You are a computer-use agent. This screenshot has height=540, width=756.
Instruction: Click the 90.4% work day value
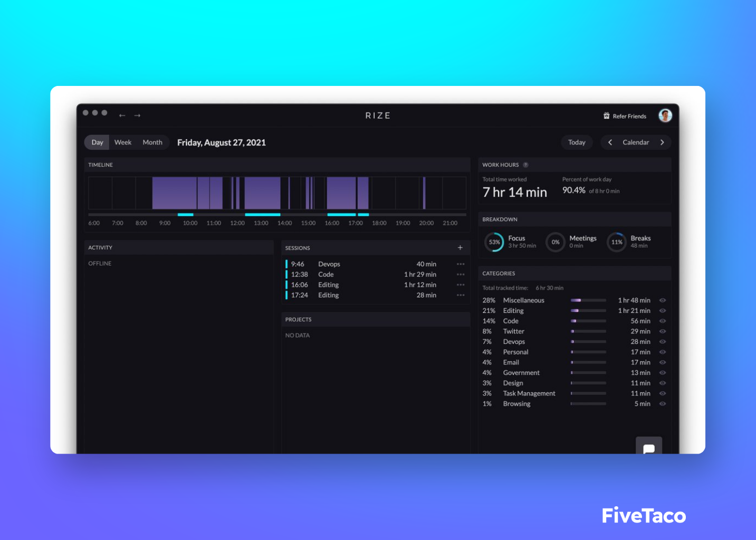[573, 190]
